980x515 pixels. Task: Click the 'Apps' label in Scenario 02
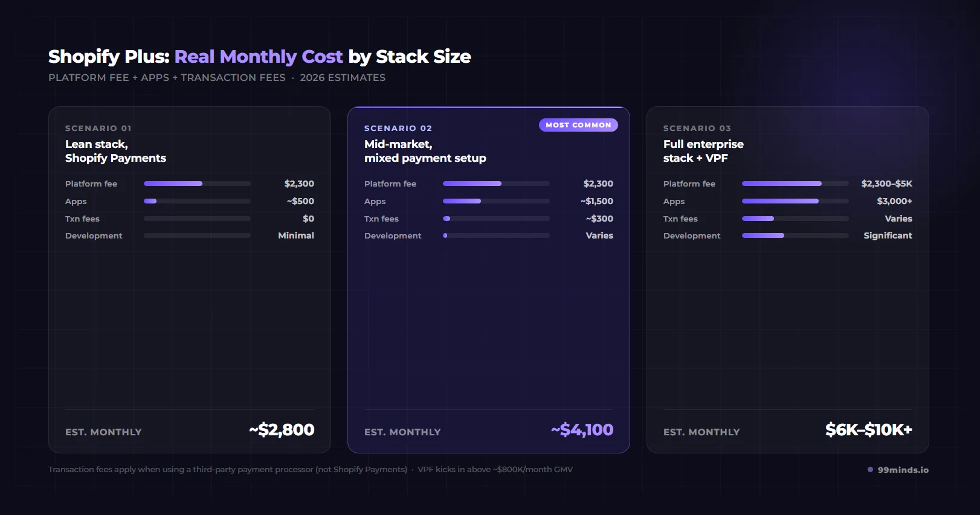[x=375, y=201]
